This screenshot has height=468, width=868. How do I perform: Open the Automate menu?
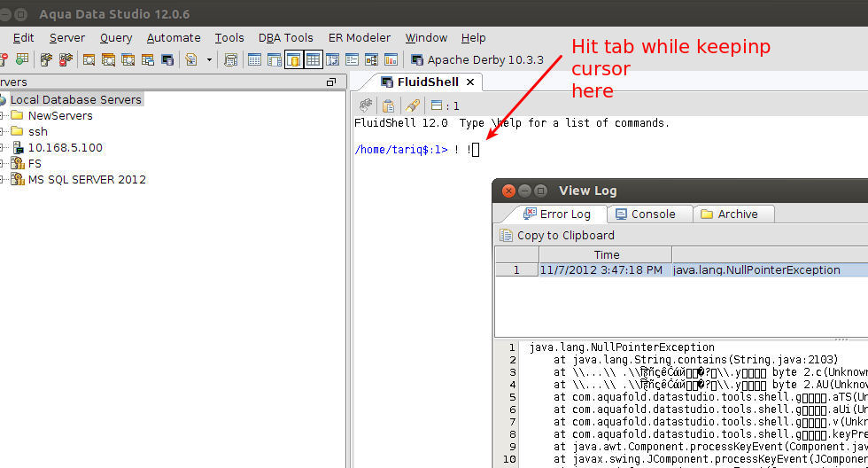click(x=174, y=37)
